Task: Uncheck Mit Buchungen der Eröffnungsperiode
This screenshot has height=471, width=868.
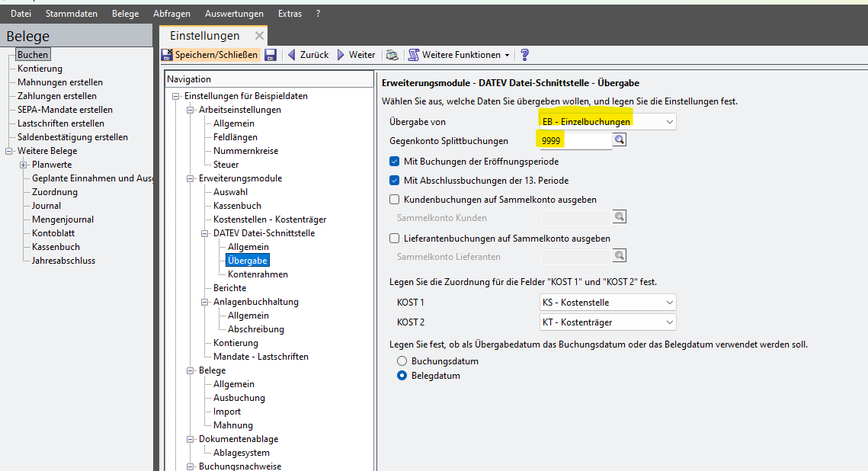Action: pyautogui.click(x=394, y=162)
